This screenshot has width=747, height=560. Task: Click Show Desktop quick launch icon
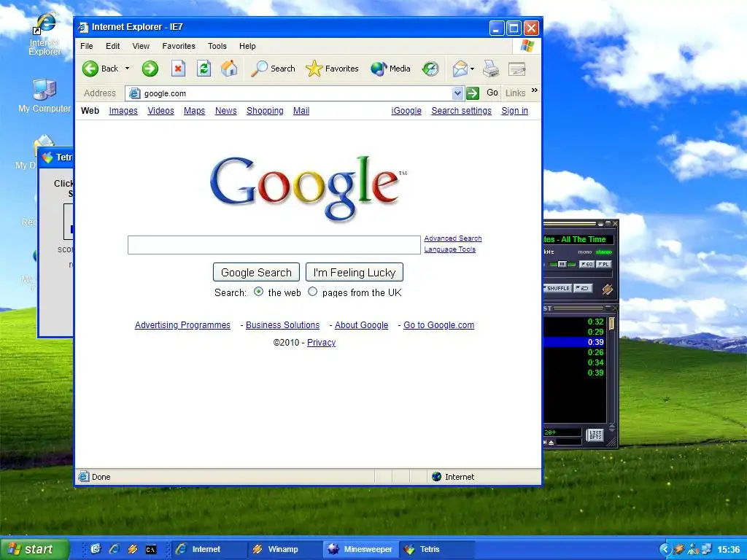96,549
